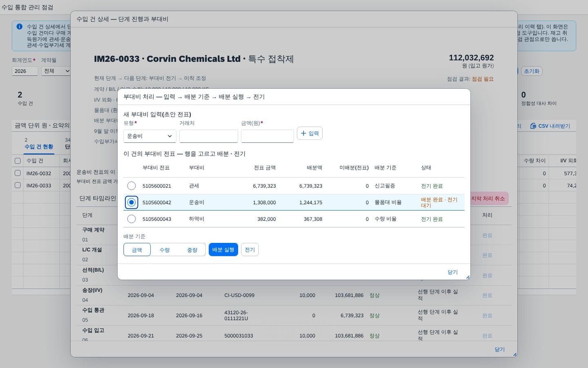Click the 점검 필요 status in the detail header

483,79
